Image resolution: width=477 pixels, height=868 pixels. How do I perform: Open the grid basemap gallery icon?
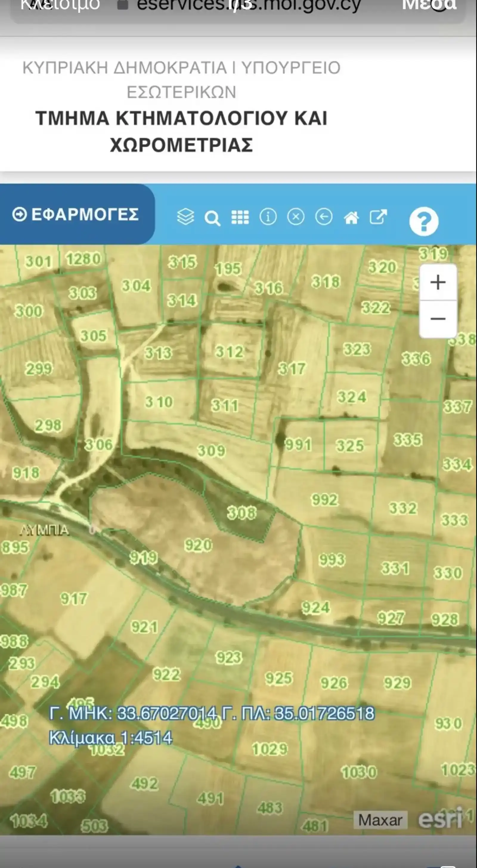point(240,217)
